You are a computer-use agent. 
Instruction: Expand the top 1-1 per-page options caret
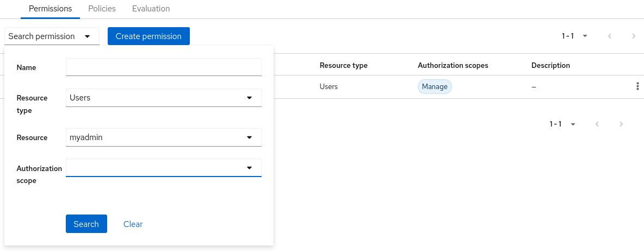[x=585, y=36]
